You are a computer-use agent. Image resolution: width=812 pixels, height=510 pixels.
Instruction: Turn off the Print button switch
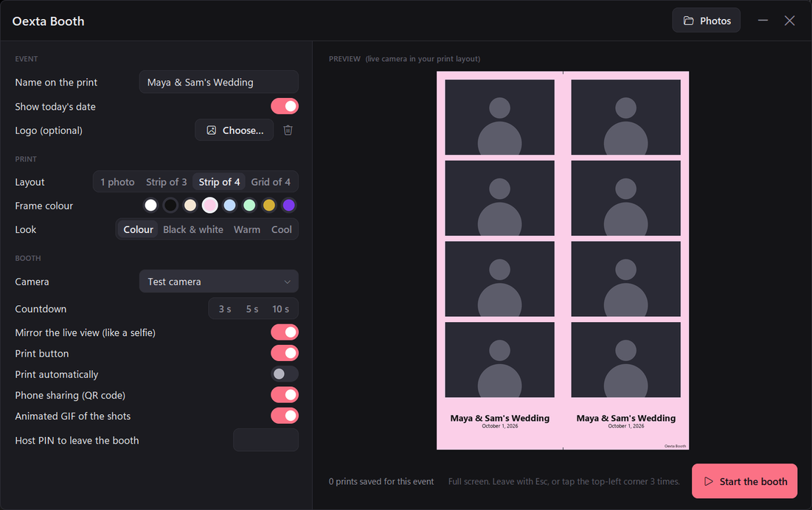[x=285, y=353]
